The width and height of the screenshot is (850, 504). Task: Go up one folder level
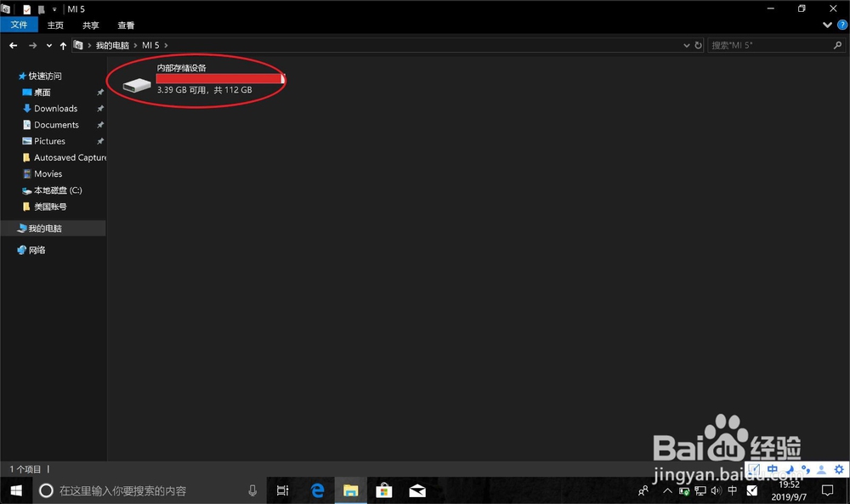coord(63,46)
